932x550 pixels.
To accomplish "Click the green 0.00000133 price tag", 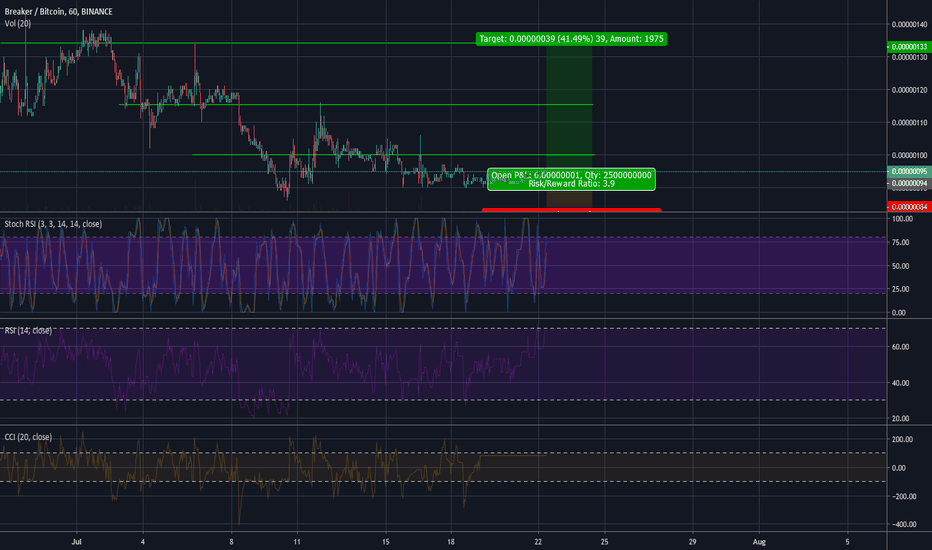I will click(909, 46).
